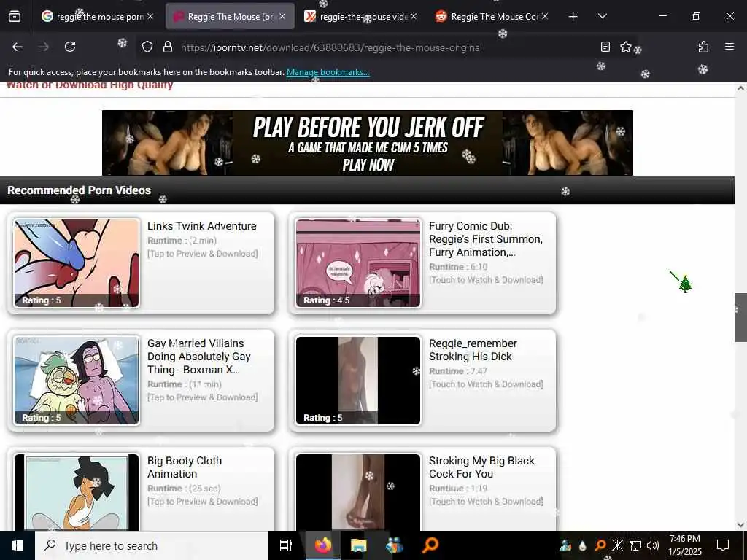Close the Reddit tab
Viewport: 747px width, 560px height.
point(544,16)
